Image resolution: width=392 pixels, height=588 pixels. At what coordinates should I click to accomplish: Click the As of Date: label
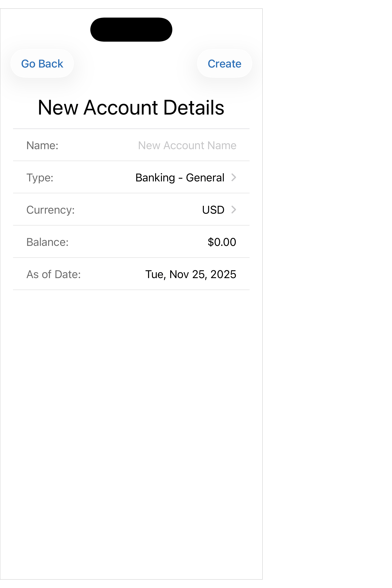coord(54,274)
